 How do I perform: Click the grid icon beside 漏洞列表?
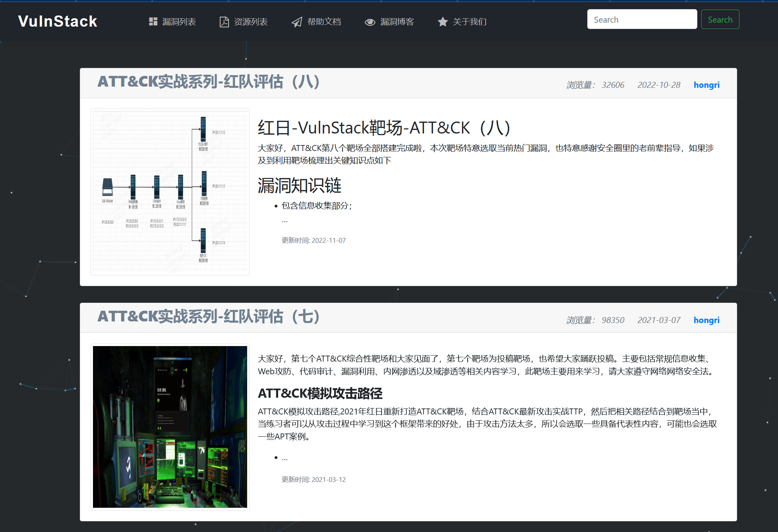coord(153,22)
